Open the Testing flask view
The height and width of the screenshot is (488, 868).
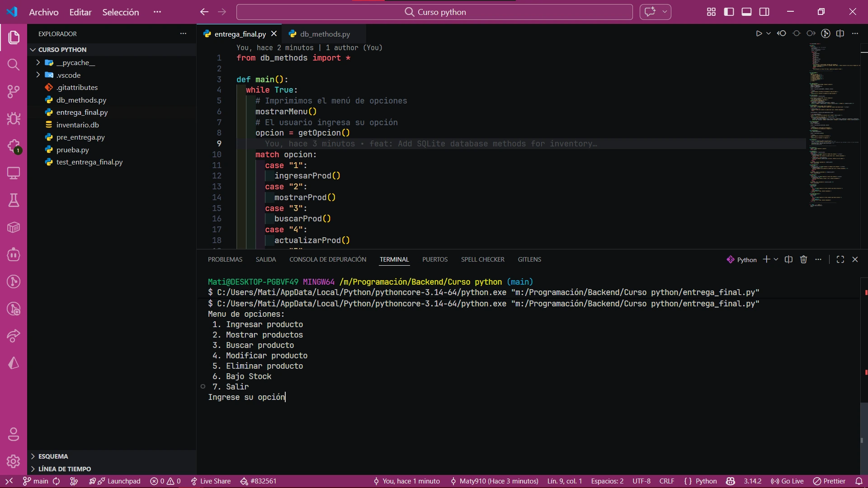pyautogui.click(x=14, y=200)
